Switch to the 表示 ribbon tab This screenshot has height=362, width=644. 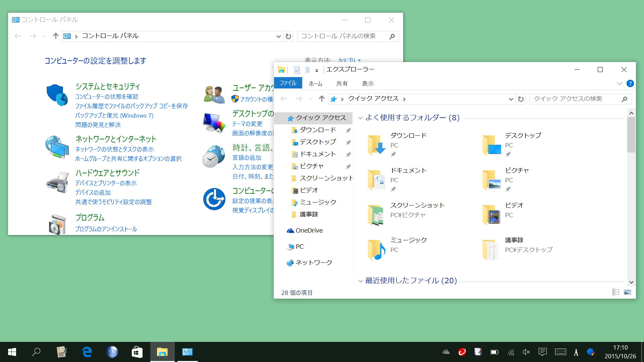point(368,83)
